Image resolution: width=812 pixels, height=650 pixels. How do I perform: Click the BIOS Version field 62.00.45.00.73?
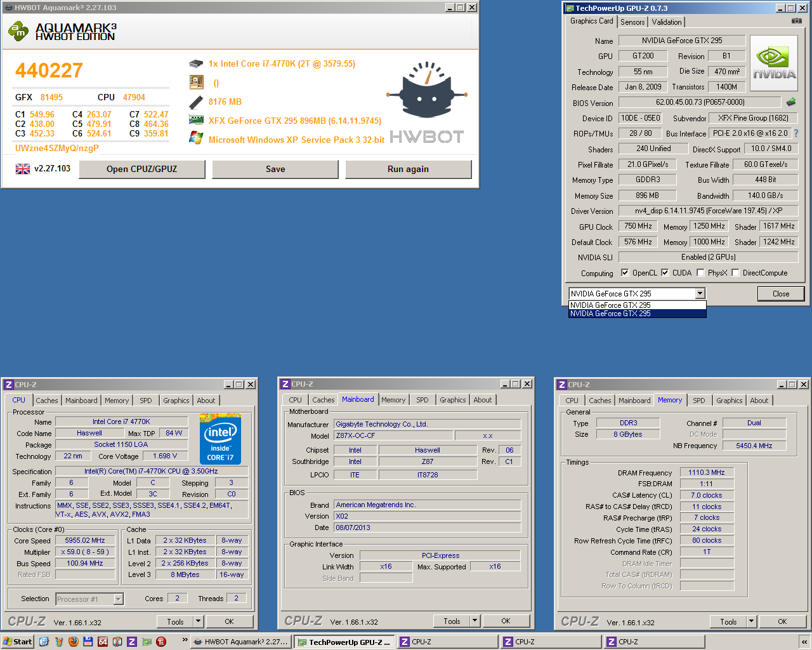[700, 102]
